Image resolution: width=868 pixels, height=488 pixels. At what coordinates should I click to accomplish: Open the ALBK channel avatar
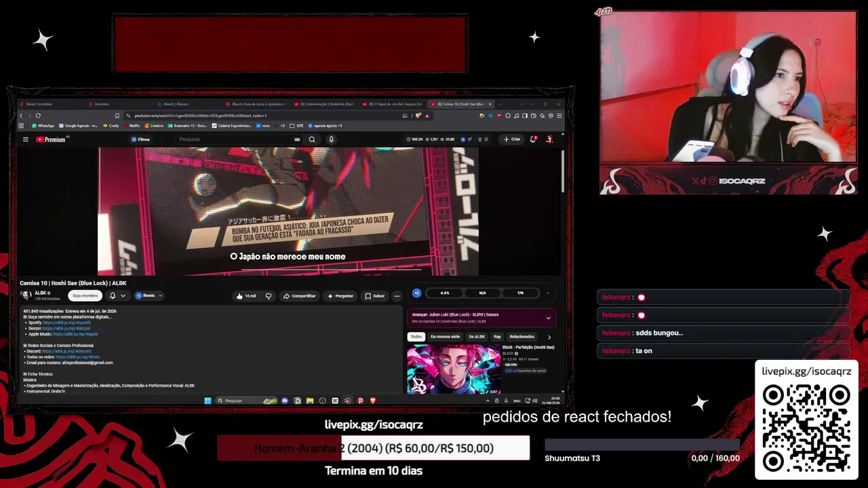point(26,296)
